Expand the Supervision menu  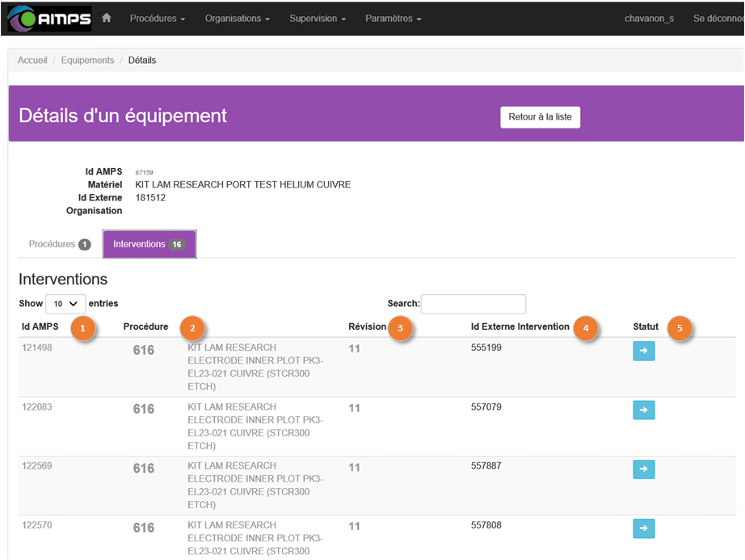[x=318, y=19]
